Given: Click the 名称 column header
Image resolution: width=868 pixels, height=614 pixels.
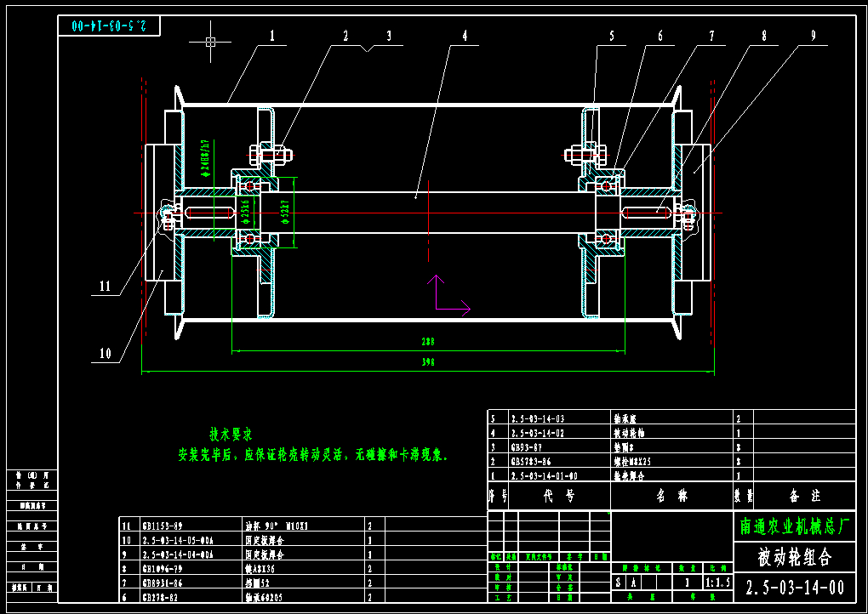Looking at the screenshot, I should click(x=672, y=496).
